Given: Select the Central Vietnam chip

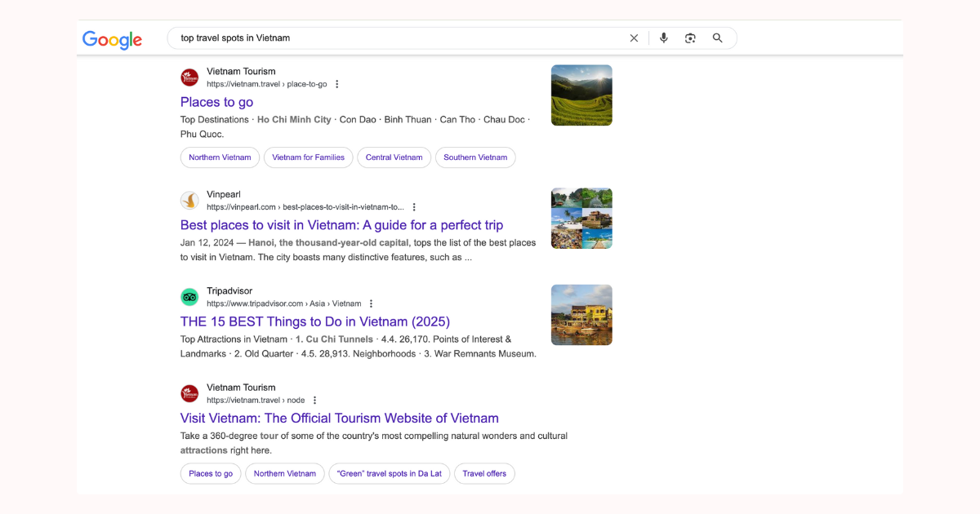Looking at the screenshot, I should [x=394, y=157].
